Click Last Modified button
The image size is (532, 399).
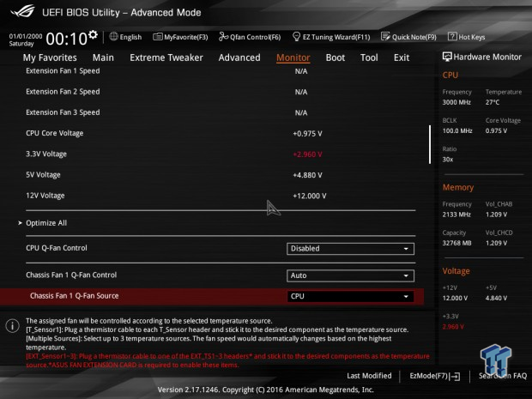pyautogui.click(x=369, y=376)
